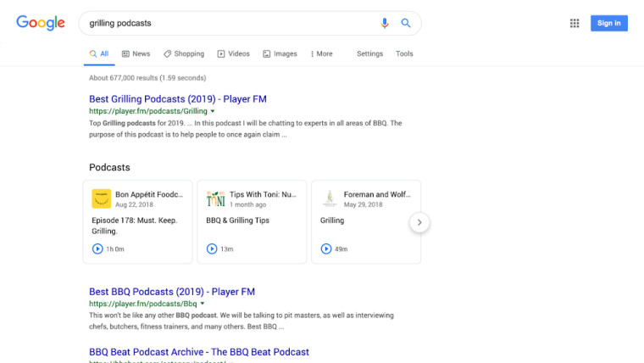This screenshot has height=363, width=644.
Task: Click the About 677,000 results text
Action: pos(147,78)
